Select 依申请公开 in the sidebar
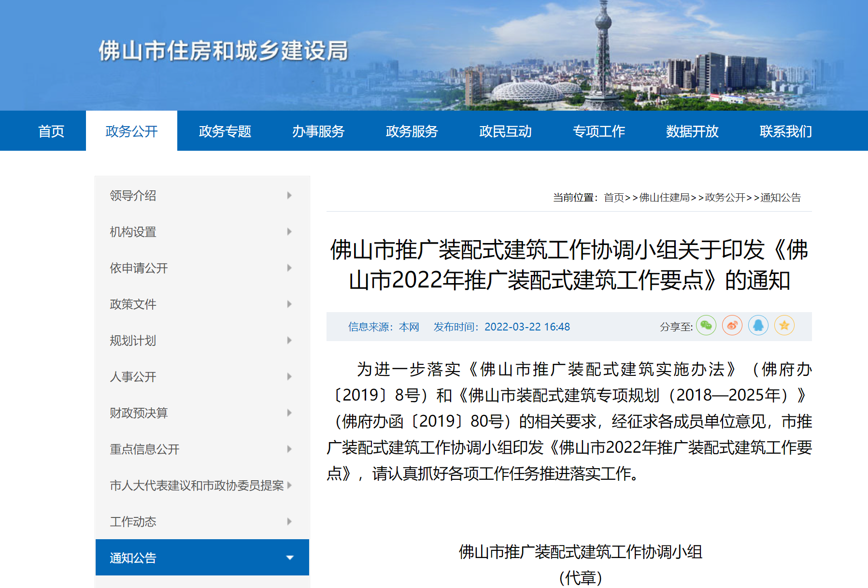 (x=139, y=268)
